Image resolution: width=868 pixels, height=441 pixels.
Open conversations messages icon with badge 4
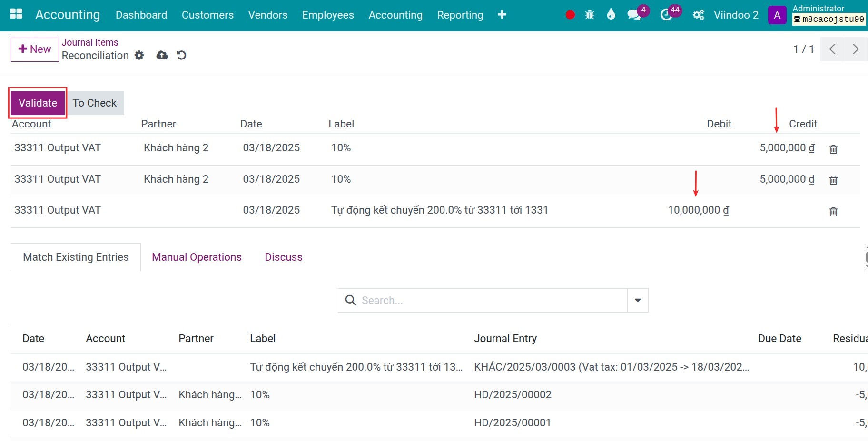click(634, 15)
